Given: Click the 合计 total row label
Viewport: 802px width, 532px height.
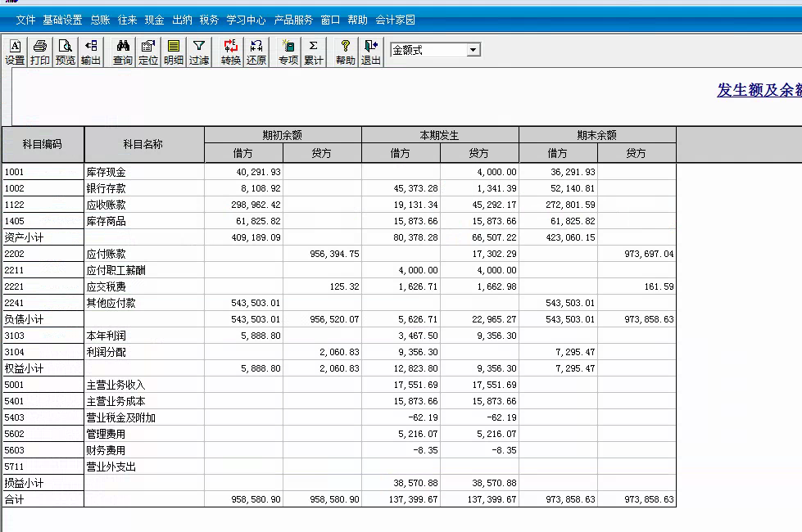Looking at the screenshot, I should [14, 499].
